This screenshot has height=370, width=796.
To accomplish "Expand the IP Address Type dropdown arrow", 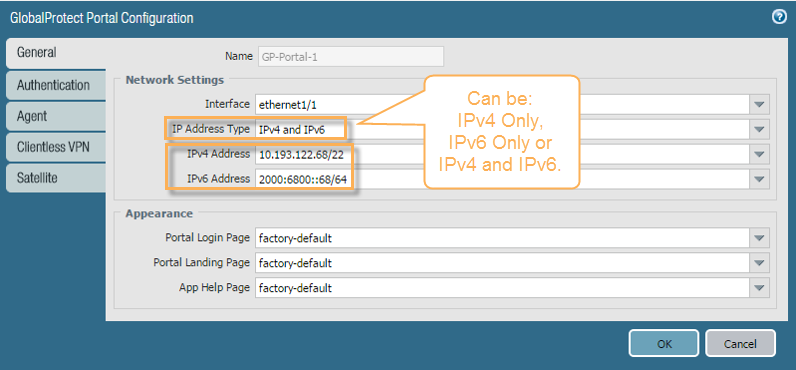I will pyautogui.click(x=759, y=129).
